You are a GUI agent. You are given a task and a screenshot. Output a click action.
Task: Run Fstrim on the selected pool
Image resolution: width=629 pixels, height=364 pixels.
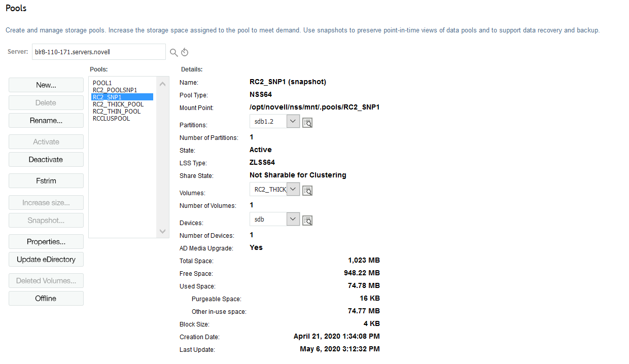tap(46, 180)
